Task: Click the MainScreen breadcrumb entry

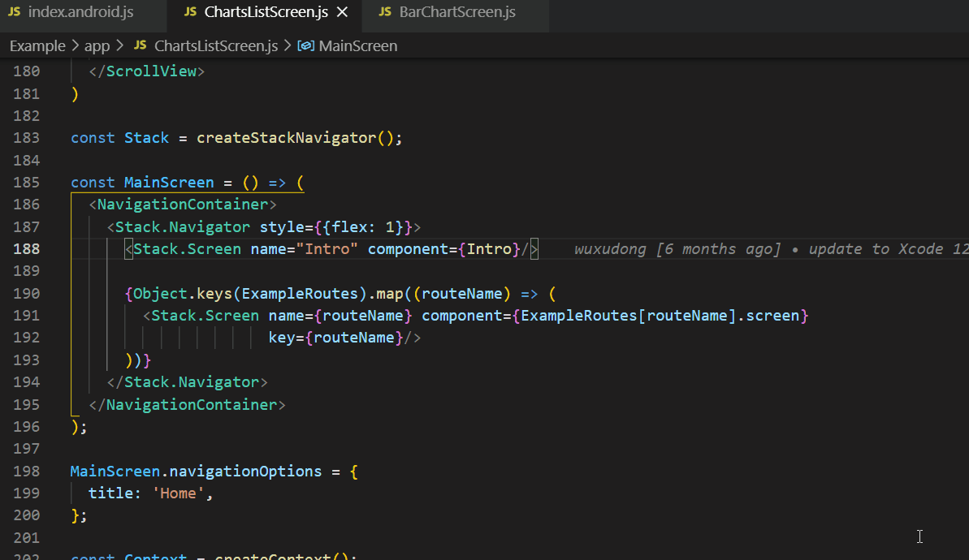Action: [x=357, y=45]
